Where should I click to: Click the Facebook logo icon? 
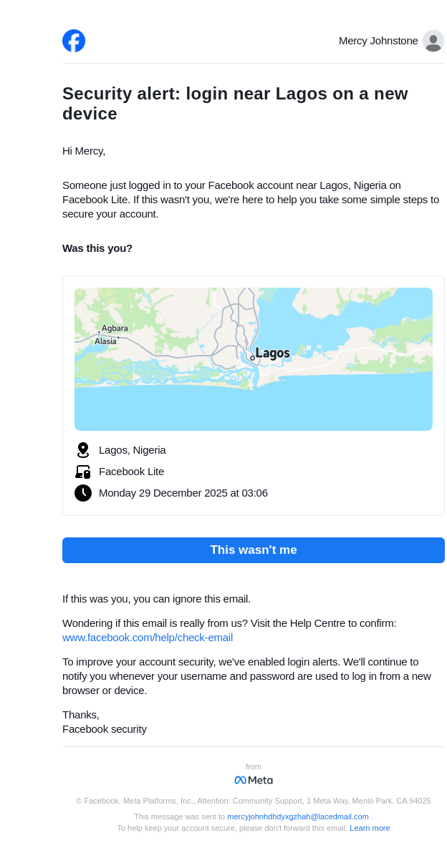point(74,41)
